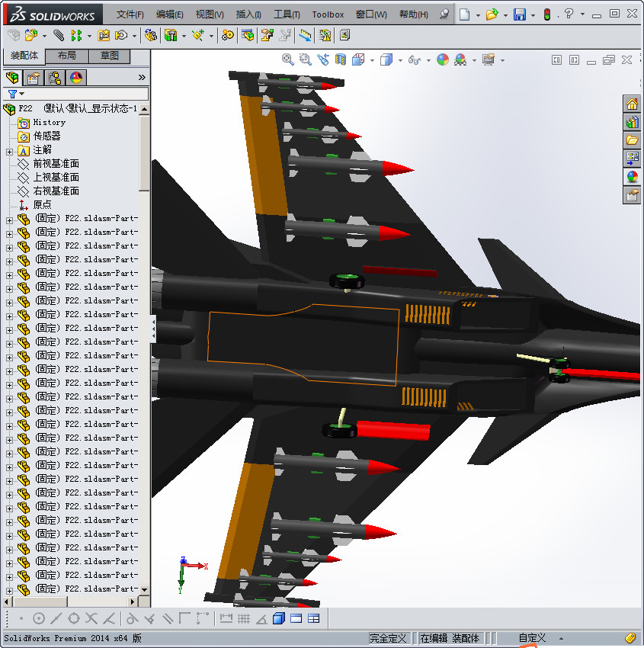Click Zoom to Fit magnifier icon
Image resolution: width=644 pixels, height=648 pixels.
click(288, 60)
